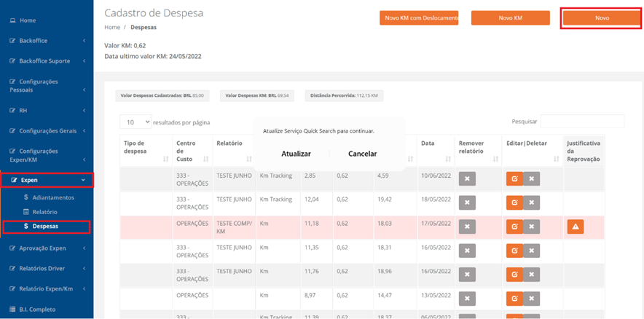Image resolution: width=644 pixels, height=319 pixels.
Task: Open B.I. Completo in the sidebar
Action: tap(33, 309)
